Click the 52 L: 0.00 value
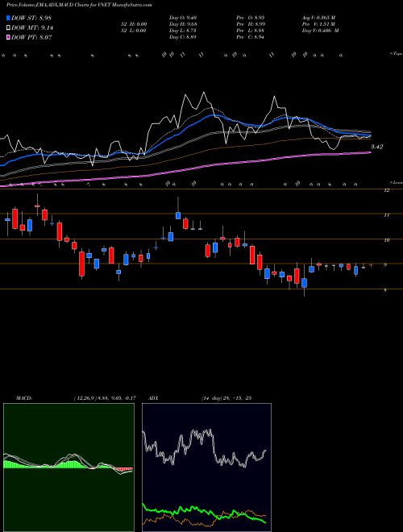The height and width of the screenshot is (532, 403). (133, 31)
